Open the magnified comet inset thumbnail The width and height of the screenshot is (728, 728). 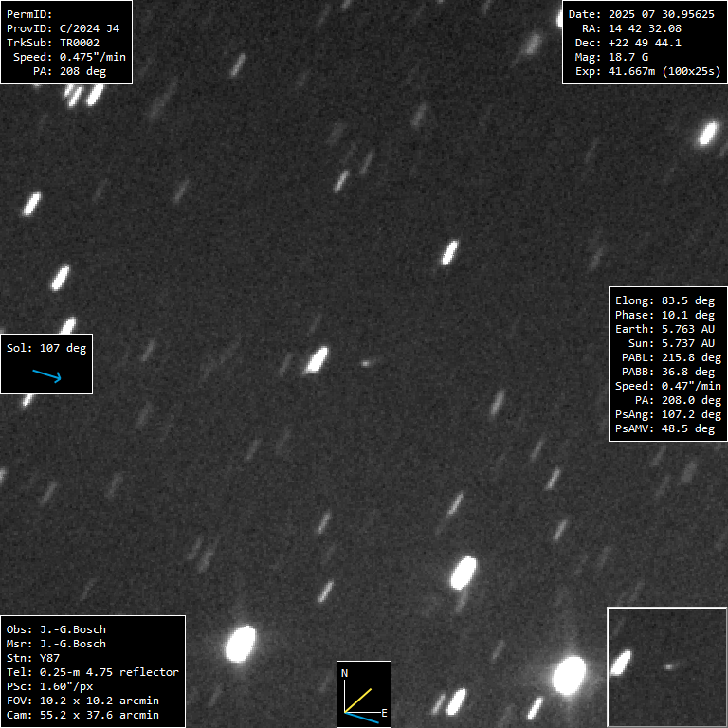(666, 666)
